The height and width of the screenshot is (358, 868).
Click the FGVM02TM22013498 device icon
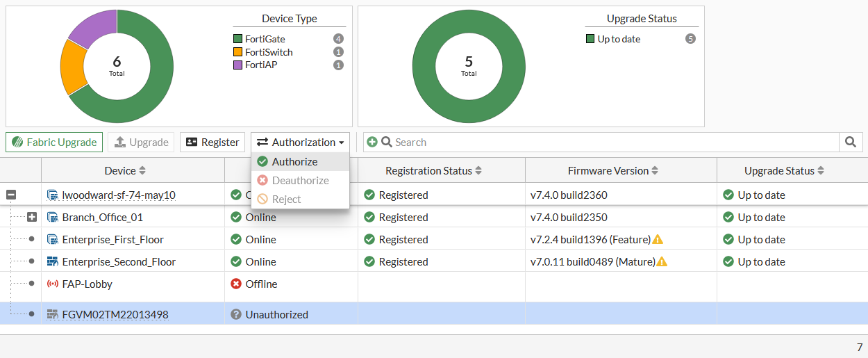tap(52, 315)
